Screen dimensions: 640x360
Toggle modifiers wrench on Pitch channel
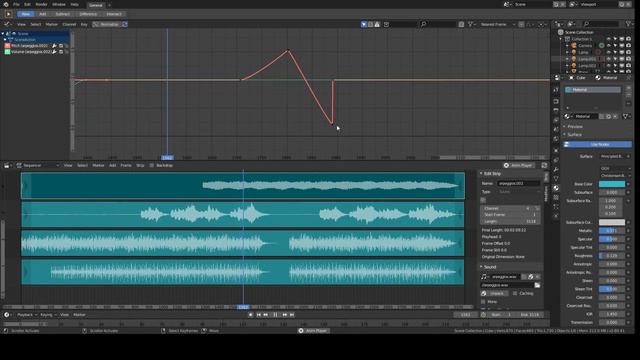54,46
